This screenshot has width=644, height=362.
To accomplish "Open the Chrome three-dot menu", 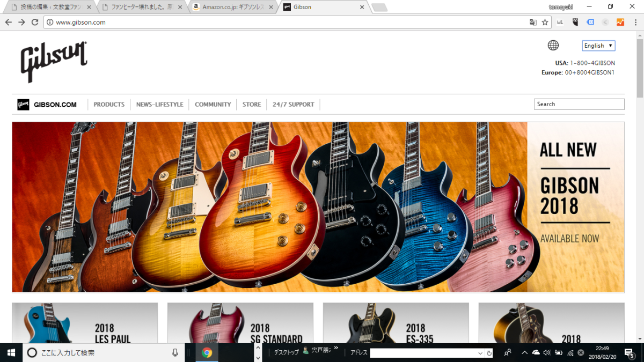I will pyautogui.click(x=635, y=23).
